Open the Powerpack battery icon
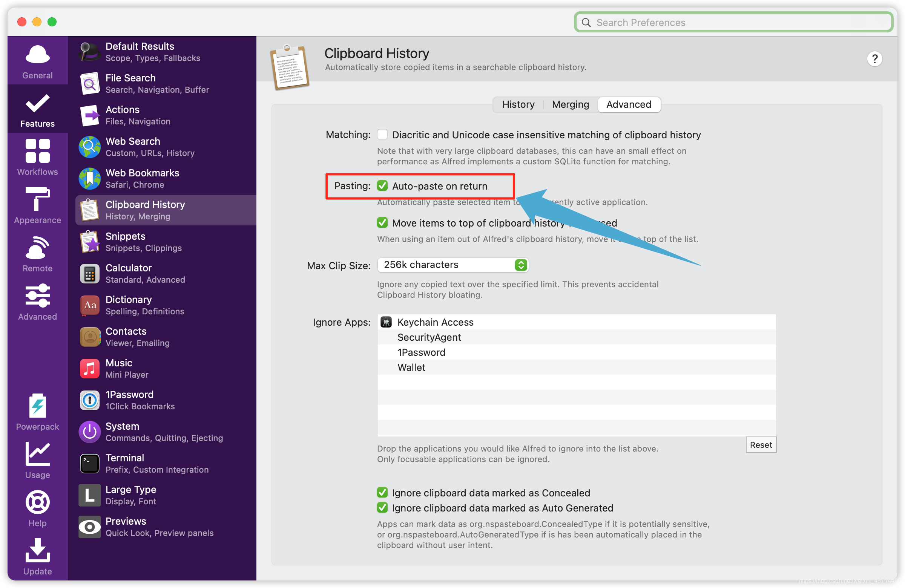 coord(37,406)
